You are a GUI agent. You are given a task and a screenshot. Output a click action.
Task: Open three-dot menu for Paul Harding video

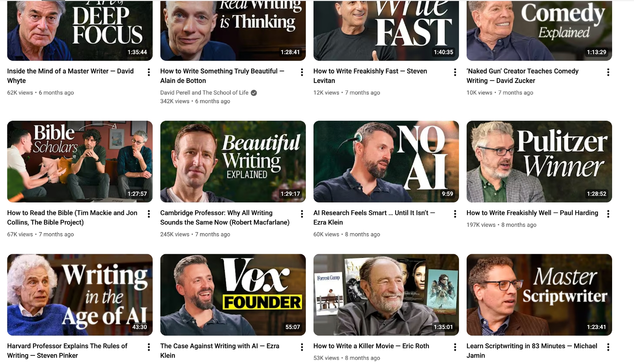point(608,214)
